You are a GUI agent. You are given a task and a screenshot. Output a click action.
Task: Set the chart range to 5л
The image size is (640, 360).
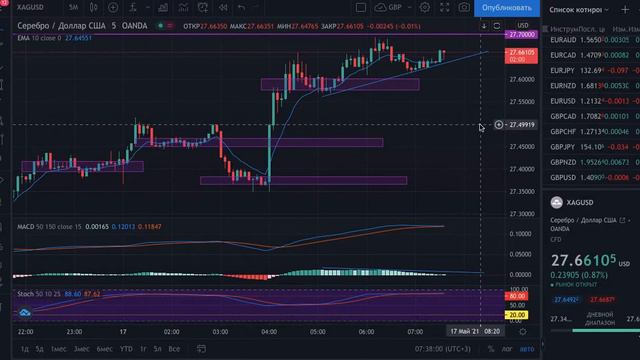[x=158, y=349]
